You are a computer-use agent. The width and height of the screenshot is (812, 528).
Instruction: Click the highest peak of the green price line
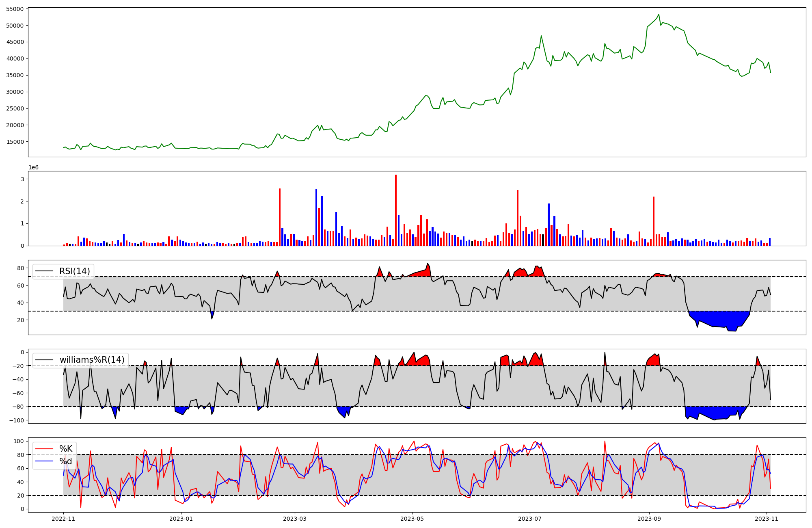(x=659, y=15)
